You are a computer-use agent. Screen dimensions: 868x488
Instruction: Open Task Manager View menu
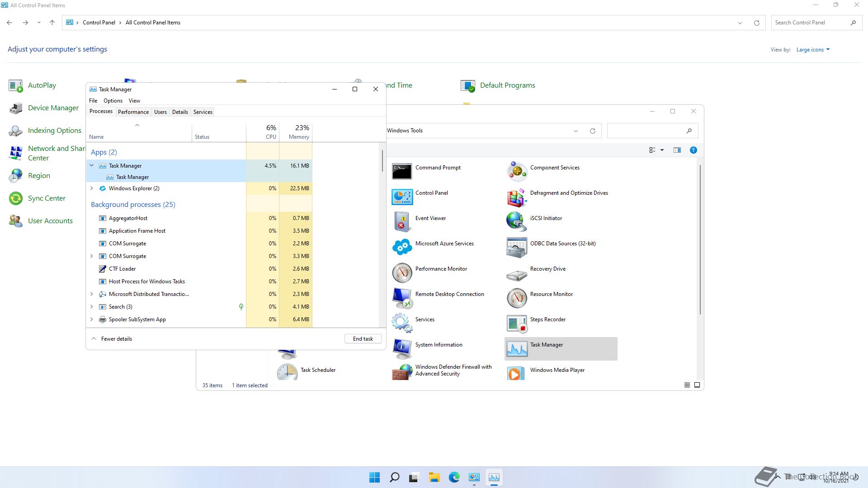click(134, 101)
